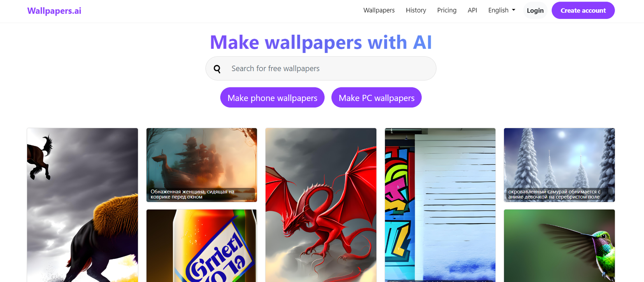Image resolution: width=644 pixels, height=282 pixels.
Task: Open the Pricing page
Action: point(447,10)
